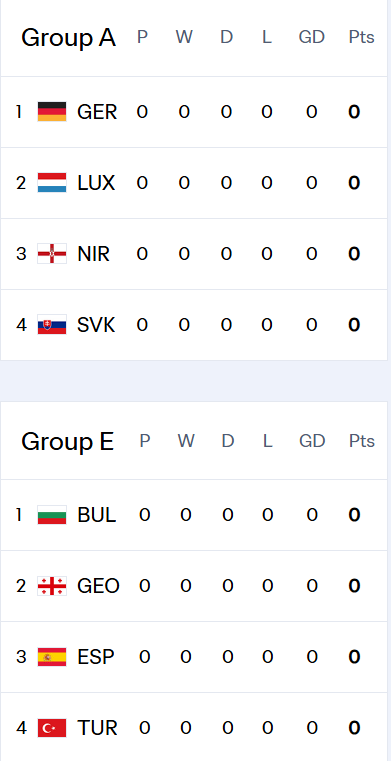This screenshot has width=391, height=761.
Task: Select the ESP team name
Action: tap(96, 657)
